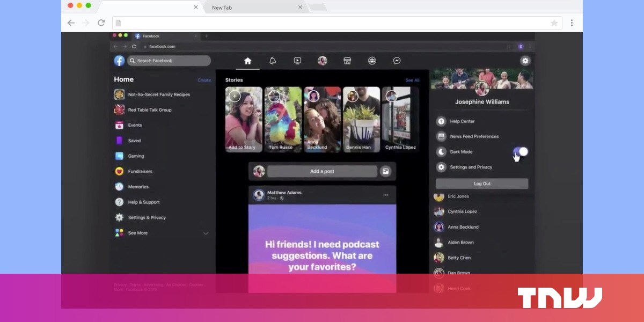Click the Events icon in the left sidebar
Image resolution: width=644 pixels, height=322 pixels.
point(119,126)
